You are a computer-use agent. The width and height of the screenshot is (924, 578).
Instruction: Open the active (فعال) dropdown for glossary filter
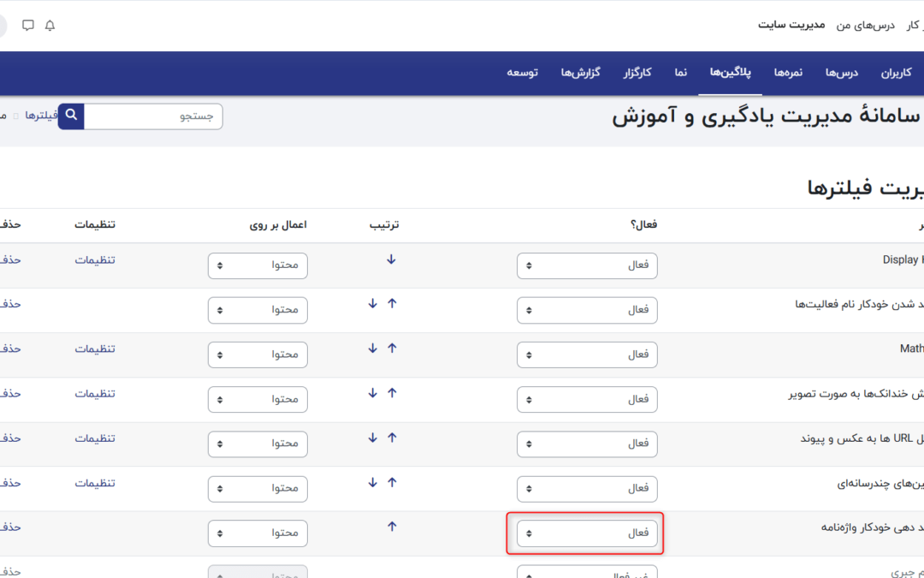point(587,533)
